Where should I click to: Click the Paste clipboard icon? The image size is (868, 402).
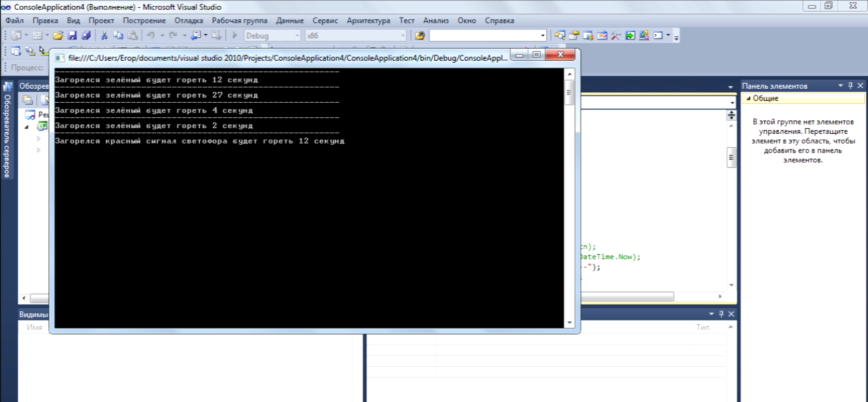133,36
